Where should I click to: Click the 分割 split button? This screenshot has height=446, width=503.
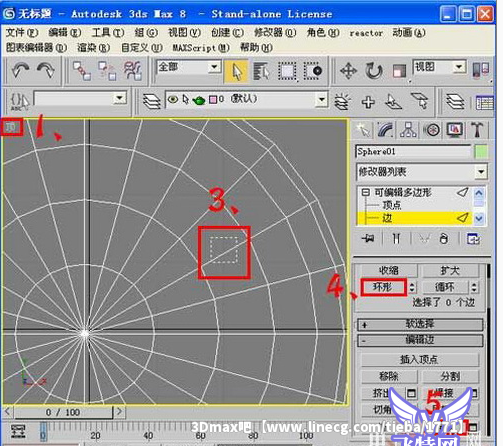tap(450, 376)
